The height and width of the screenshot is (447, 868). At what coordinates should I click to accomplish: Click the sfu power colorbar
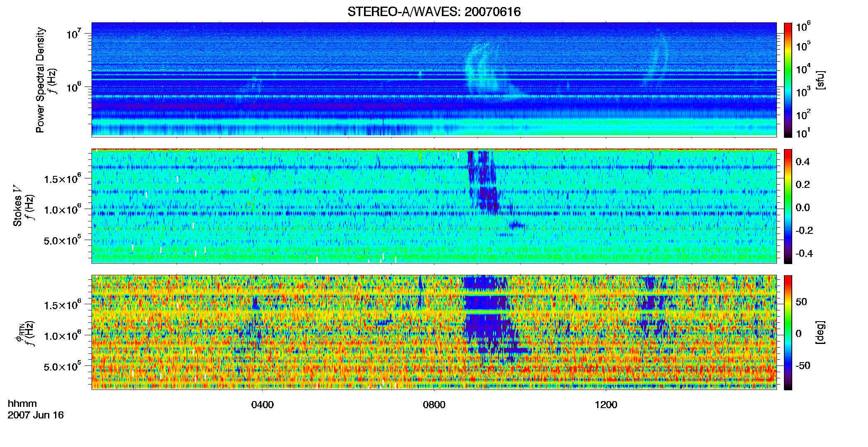(788, 80)
